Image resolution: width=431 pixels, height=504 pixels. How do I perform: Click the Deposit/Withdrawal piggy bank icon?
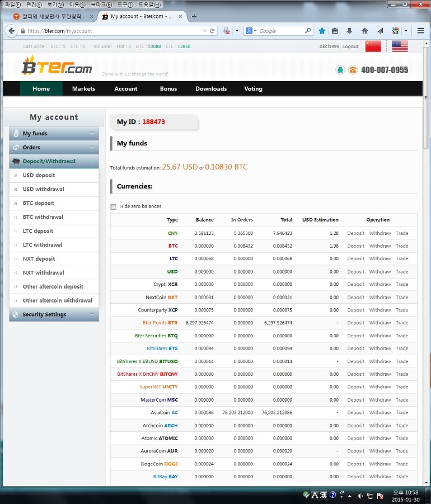16,161
